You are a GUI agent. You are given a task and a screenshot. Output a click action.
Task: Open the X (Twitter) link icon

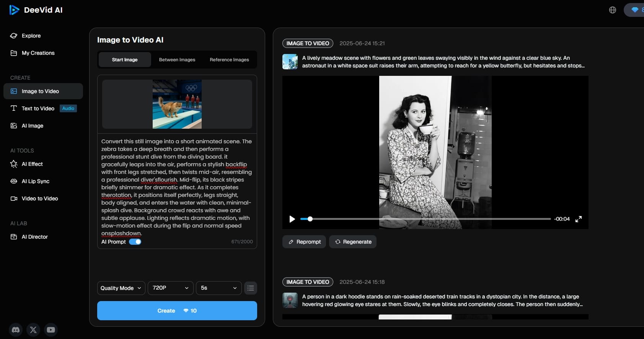point(33,329)
